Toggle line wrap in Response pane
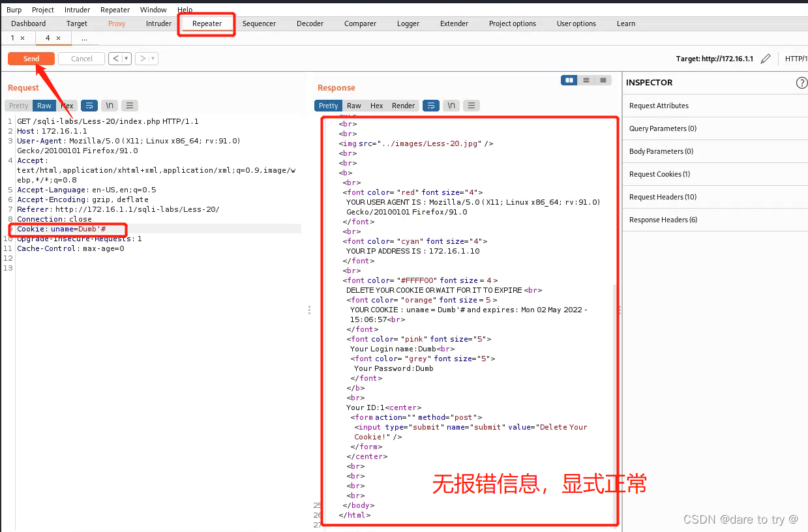The width and height of the screenshot is (808, 532). click(x=431, y=106)
